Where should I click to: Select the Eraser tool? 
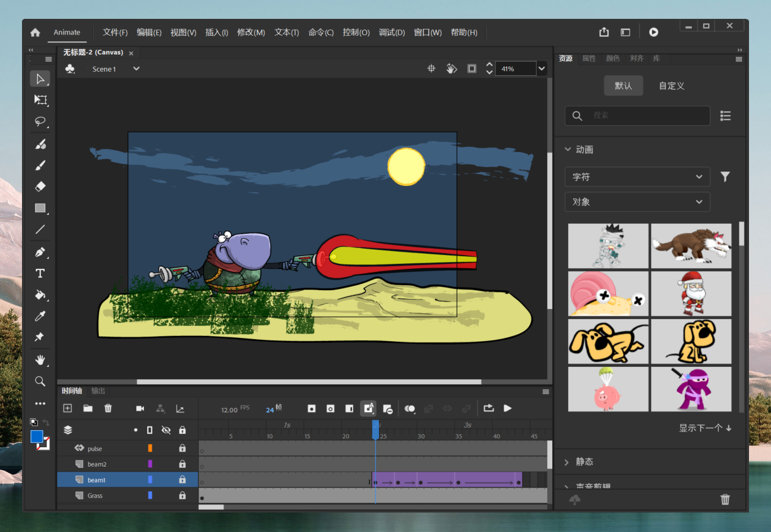click(40, 187)
